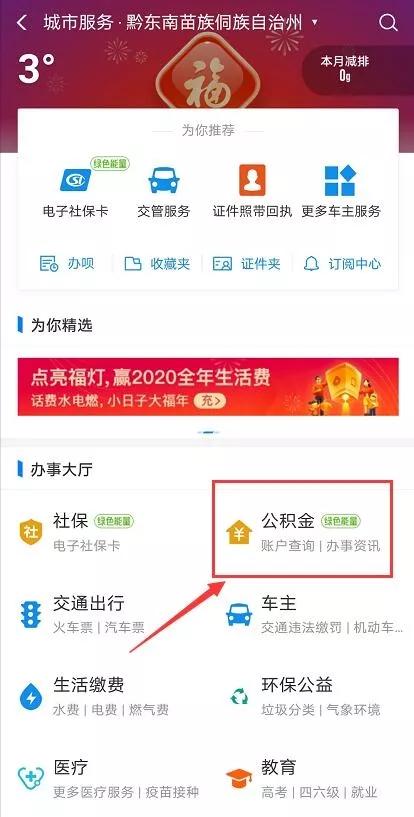Tap the back arrow icon
Image resolution: width=414 pixels, height=817 pixels.
click(x=22, y=23)
